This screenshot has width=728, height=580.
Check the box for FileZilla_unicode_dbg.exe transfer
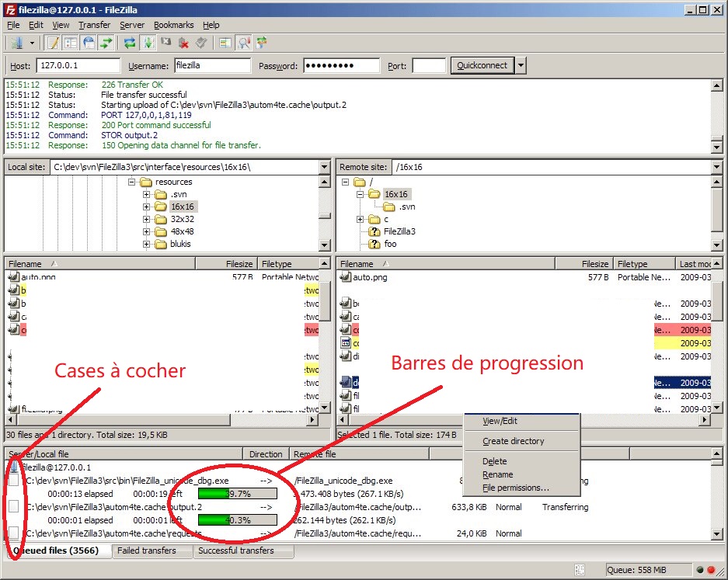14,481
